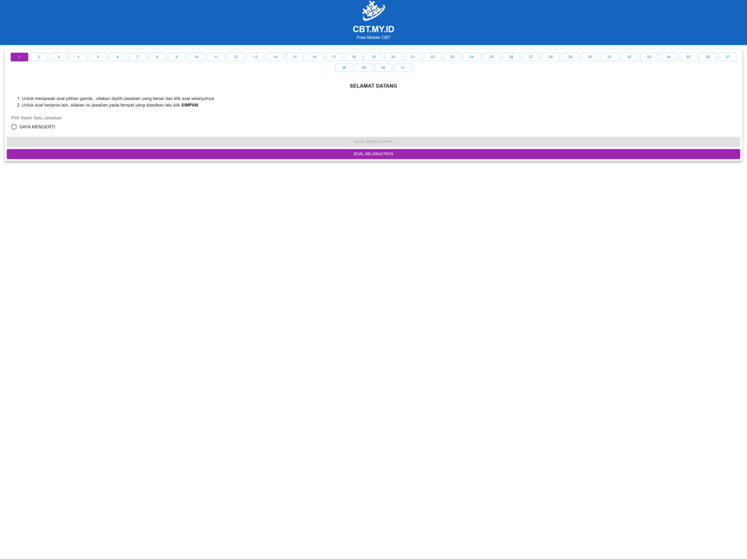The image size is (747, 560).
Task: Click the instruction about soal pilihan ganda
Action: (x=118, y=99)
